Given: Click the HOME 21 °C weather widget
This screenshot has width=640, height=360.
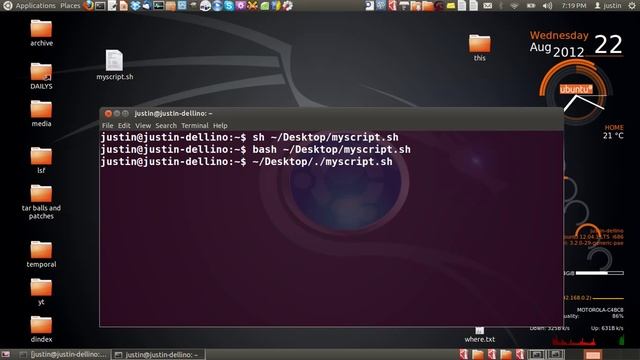Looking at the screenshot, I should coord(613,132).
